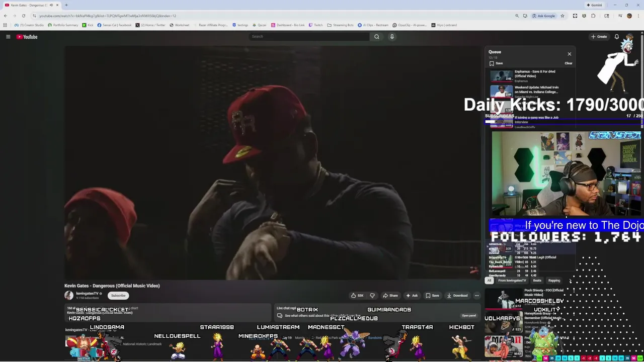
Task: Open a new browser tab
Action: coord(66,5)
